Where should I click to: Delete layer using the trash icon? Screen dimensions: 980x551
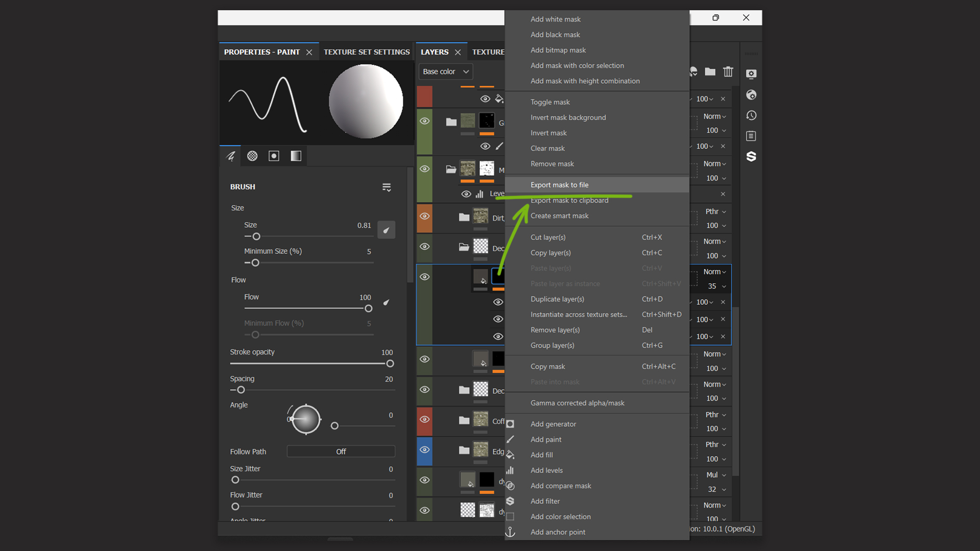click(728, 72)
